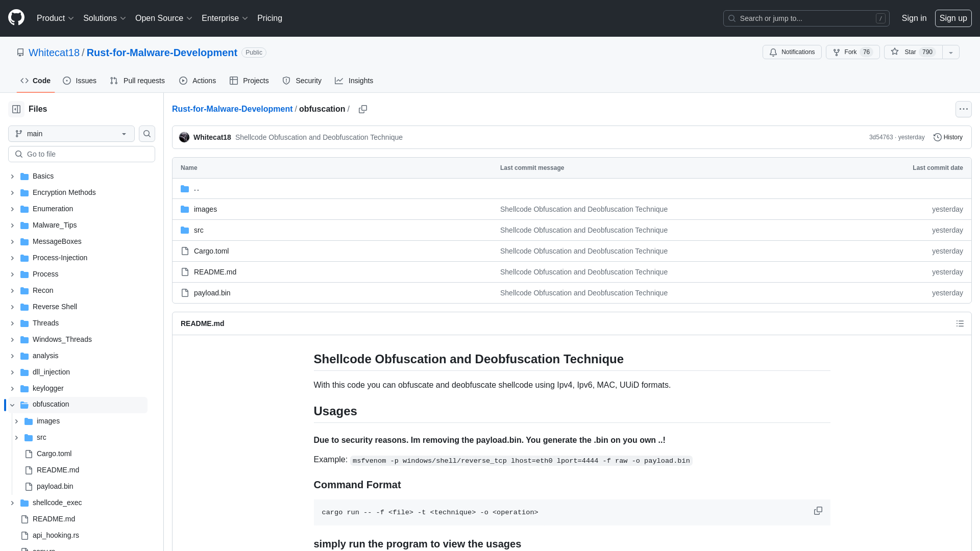Open the Open Source menu

(163, 18)
